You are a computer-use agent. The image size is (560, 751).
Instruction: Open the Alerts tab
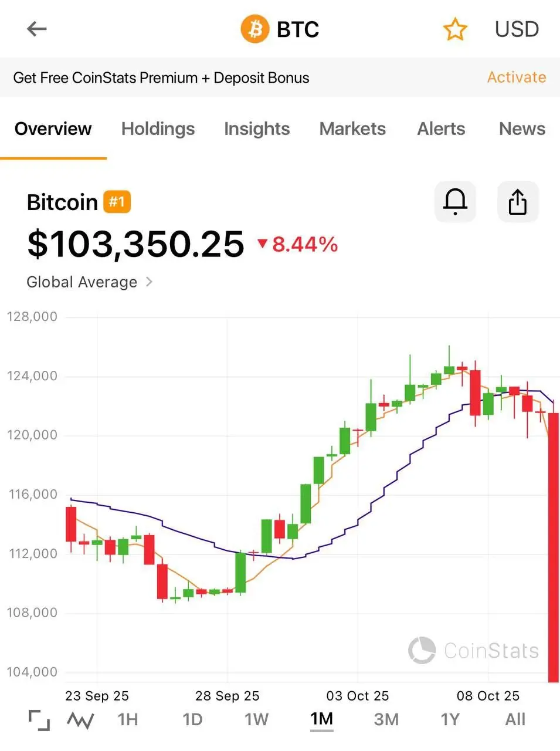tap(441, 128)
